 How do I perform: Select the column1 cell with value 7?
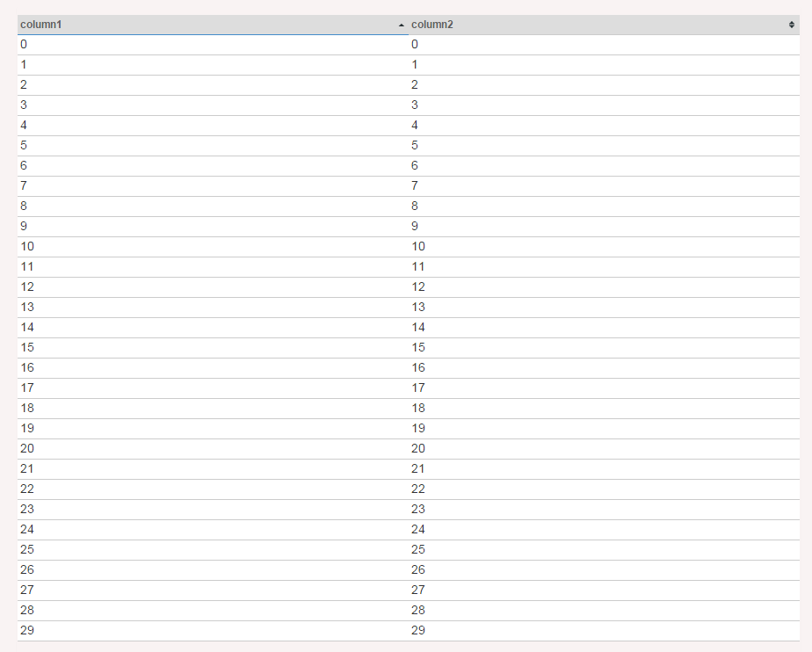pos(213,186)
